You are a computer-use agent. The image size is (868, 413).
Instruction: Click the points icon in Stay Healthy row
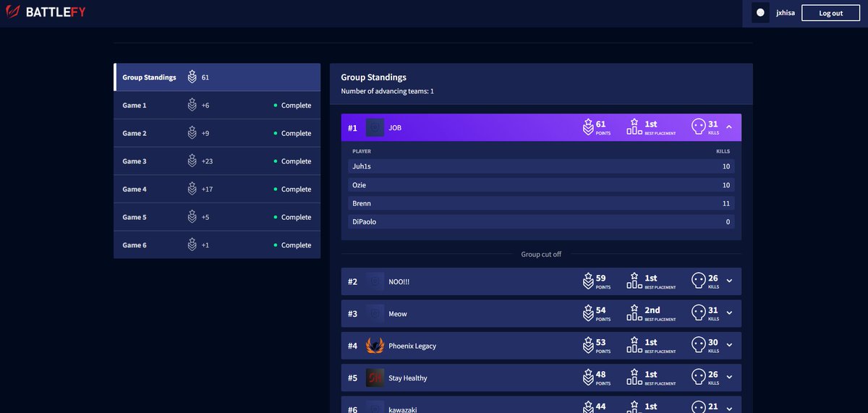click(x=588, y=378)
